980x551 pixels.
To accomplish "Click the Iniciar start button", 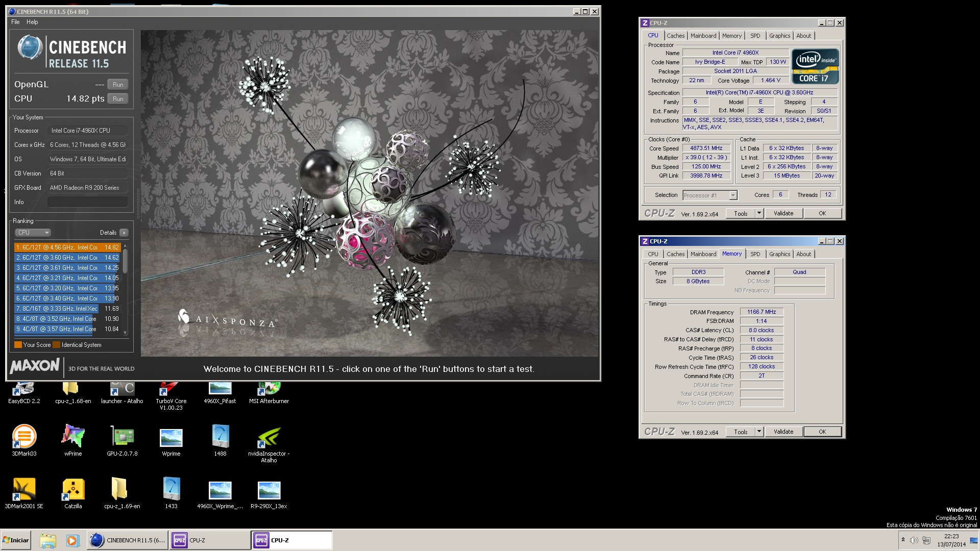I will [x=16, y=540].
